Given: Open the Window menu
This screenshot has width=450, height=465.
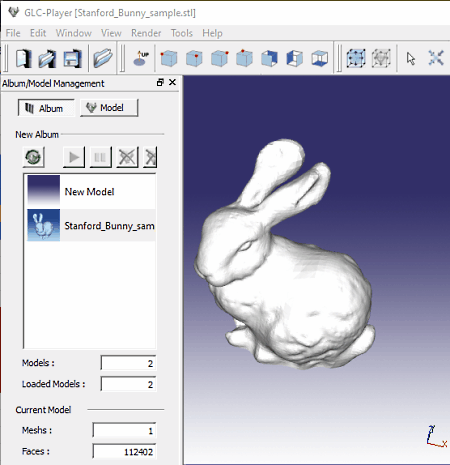Looking at the screenshot, I should tap(74, 33).
